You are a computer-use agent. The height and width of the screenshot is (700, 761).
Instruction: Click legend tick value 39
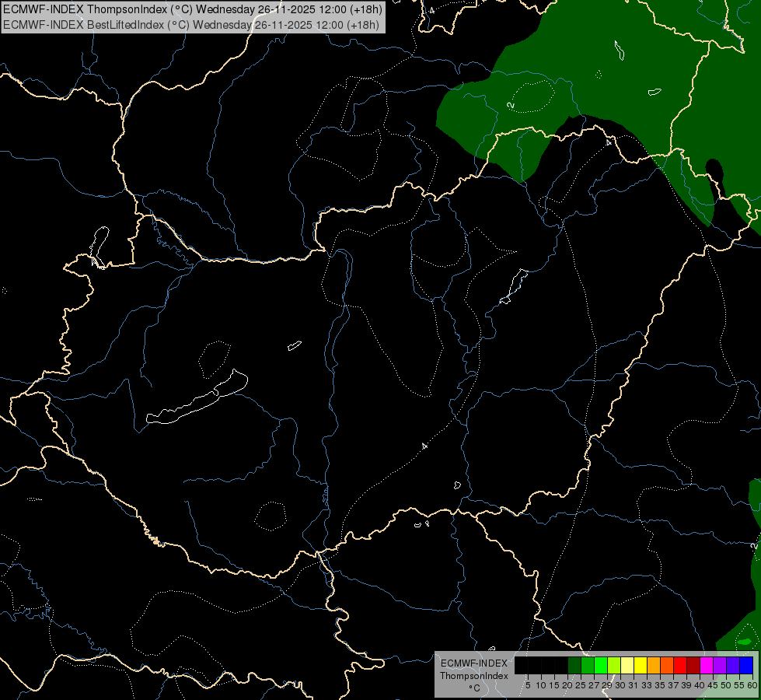(x=686, y=685)
